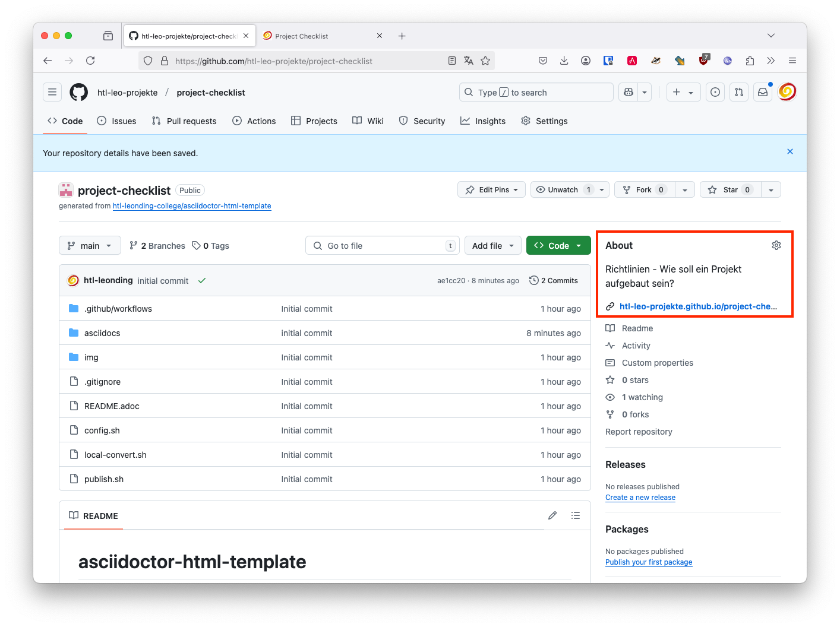Expand main branch selector
Image resolution: width=840 pixels, height=627 pixels.
click(90, 246)
